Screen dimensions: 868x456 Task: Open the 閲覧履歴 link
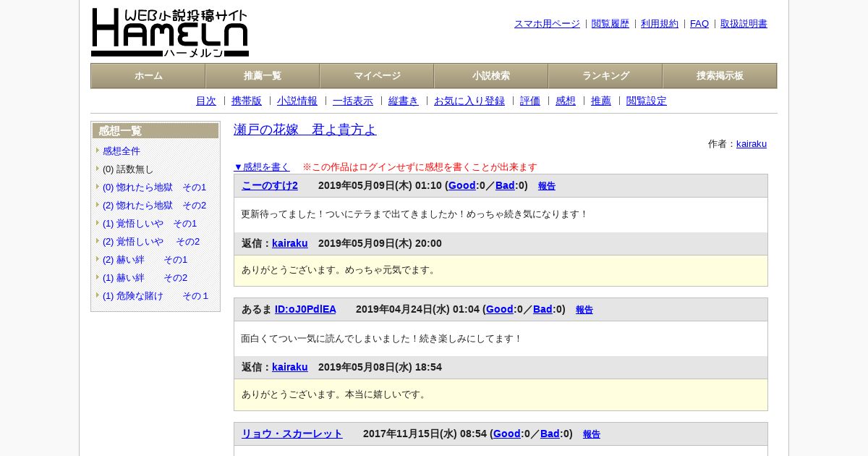[610, 24]
